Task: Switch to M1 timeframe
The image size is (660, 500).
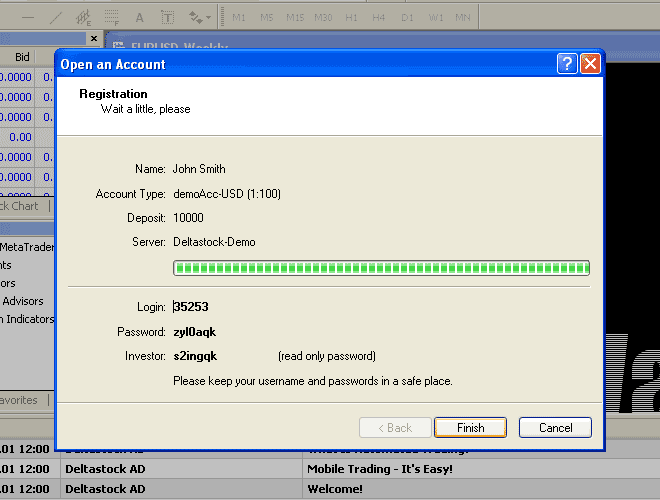Action: pyautogui.click(x=239, y=18)
